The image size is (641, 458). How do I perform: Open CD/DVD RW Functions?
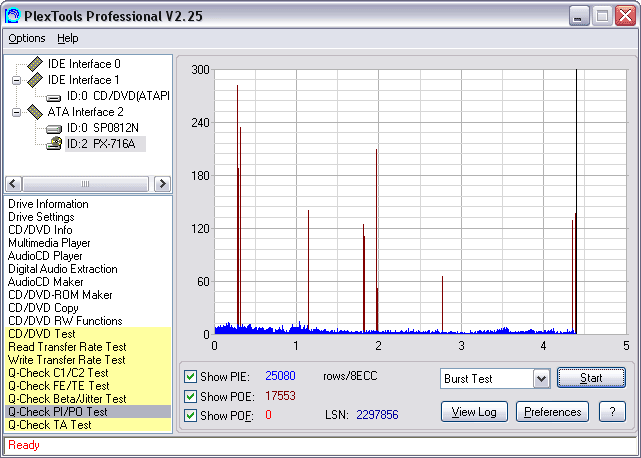[65, 321]
